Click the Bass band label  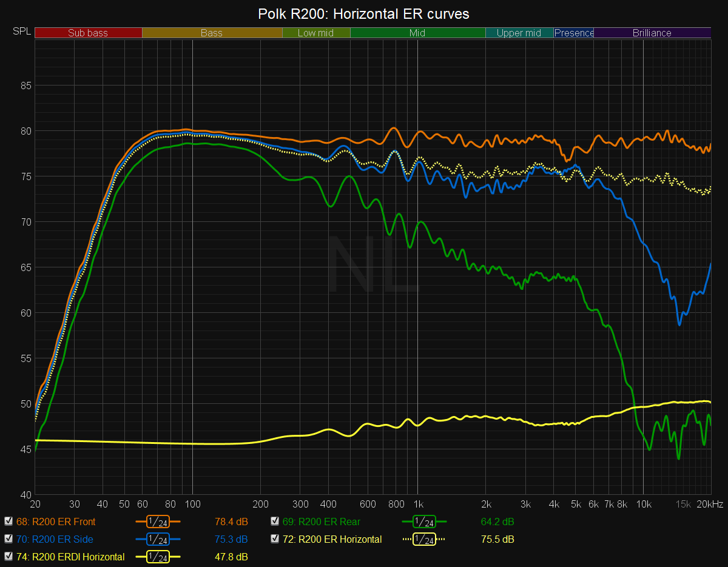212,33
